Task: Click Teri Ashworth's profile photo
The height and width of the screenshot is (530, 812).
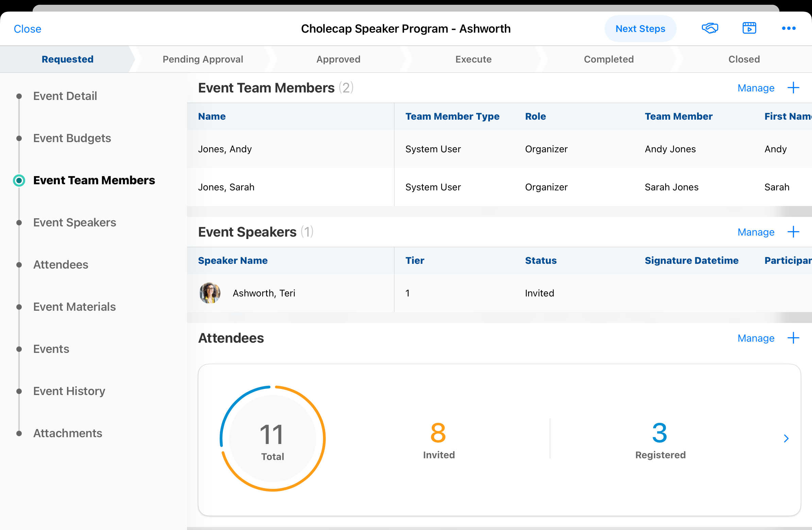Action: point(210,293)
